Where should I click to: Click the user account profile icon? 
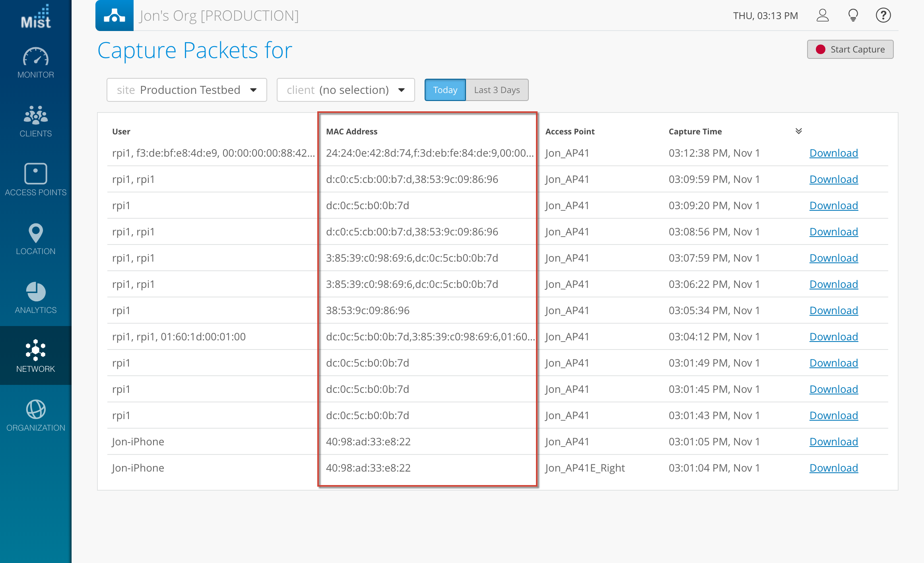point(822,16)
